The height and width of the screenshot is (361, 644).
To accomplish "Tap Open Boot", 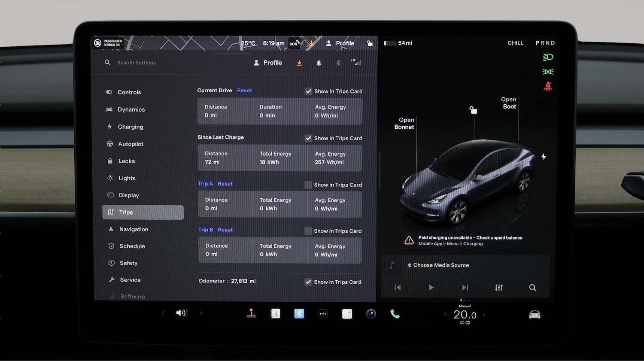I will coord(509,103).
